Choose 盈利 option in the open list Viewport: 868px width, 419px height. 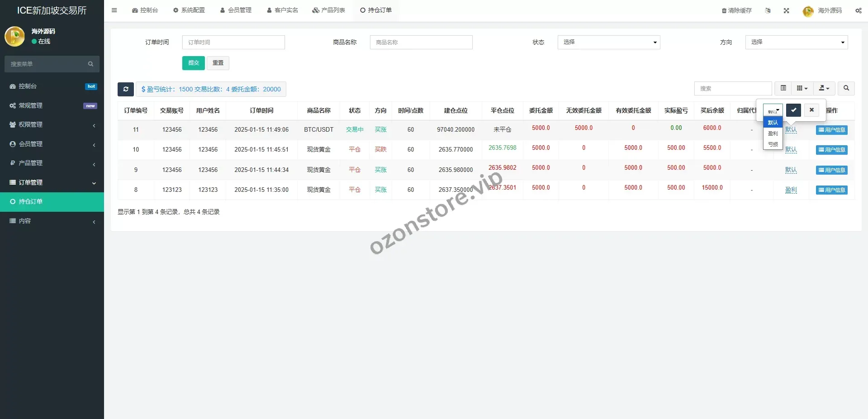[773, 133]
